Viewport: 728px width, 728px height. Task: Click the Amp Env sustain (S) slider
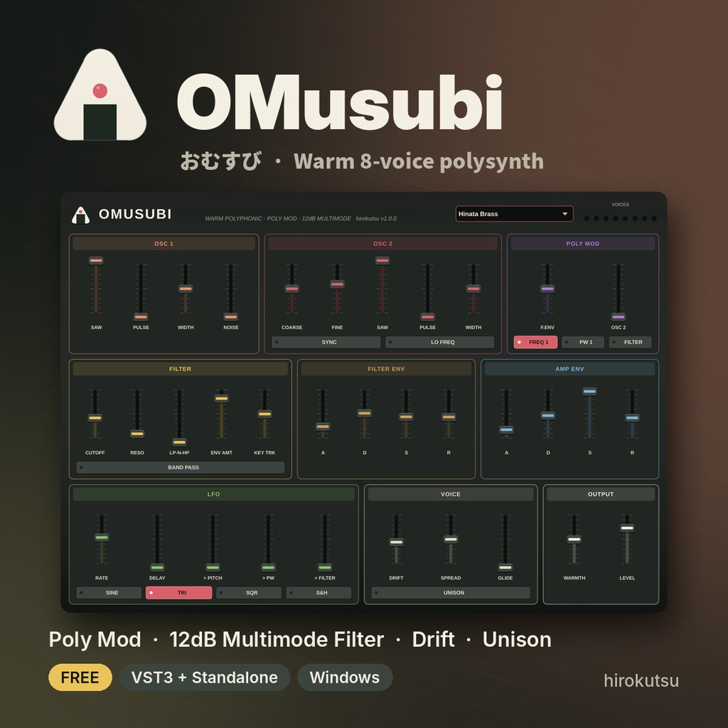pos(589,392)
